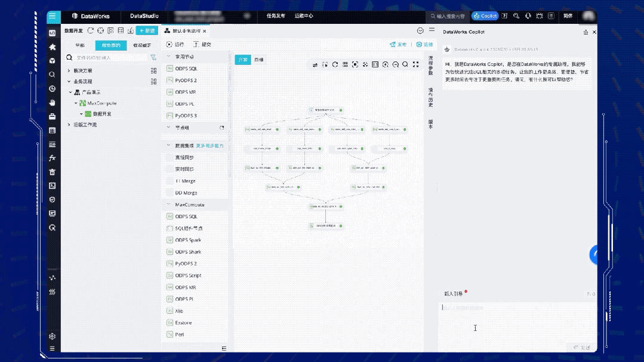Image resolution: width=644 pixels, height=362 pixels.
Task: Open the hamburger menu beside DataWorks
Action: click(x=52, y=16)
